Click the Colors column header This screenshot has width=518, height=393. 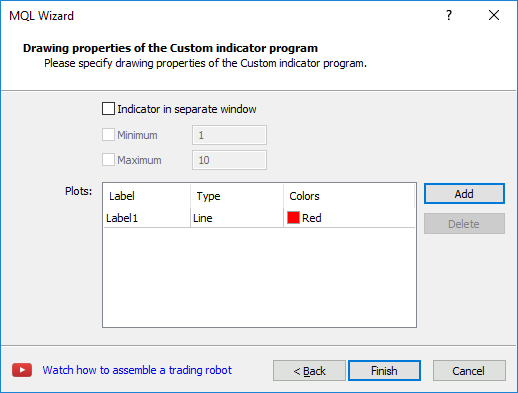click(x=349, y=196)
